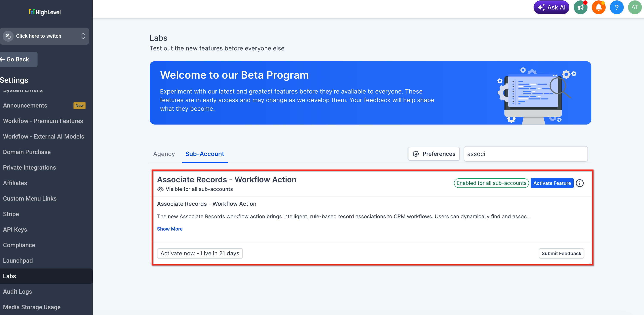Select the Sub-Account tab
The width and height of the screenshot is (644, 315).
(205, 154)
